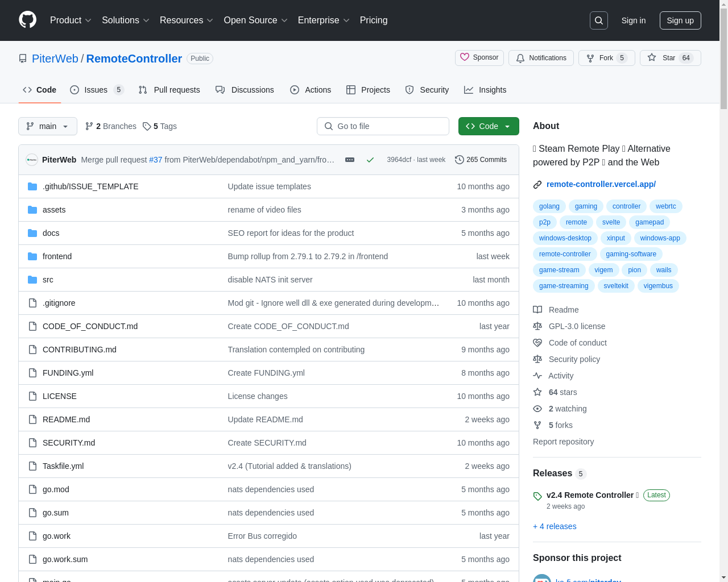Image resolution: width=728 pixels, height=582 pixels.
Task: Select the golang topic tag
Action: 549,206
